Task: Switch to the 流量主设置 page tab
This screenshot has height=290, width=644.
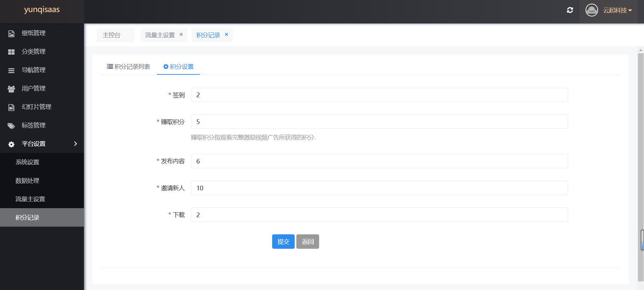Action: tap(160, 35)
